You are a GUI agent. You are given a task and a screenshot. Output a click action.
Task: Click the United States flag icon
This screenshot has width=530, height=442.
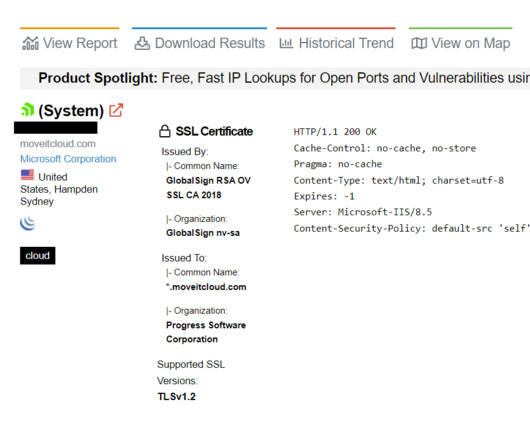click(x=27, y=175)
